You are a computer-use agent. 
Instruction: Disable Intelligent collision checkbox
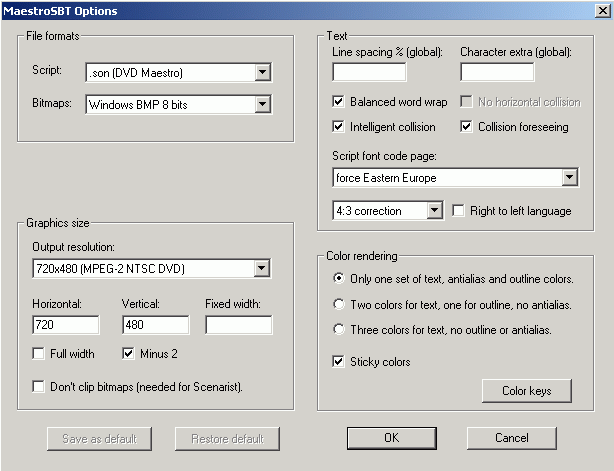tap(339, 127)
